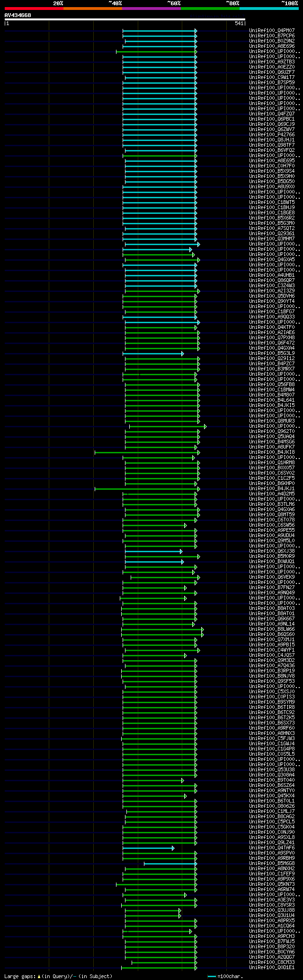Select the UniRef100_B6KHP0 label
Viewport: 303px width, 980px height.
click(x=272, y=483)
